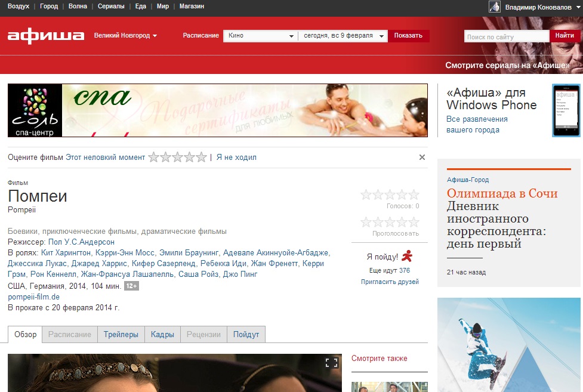Image resolution: width=583 pixels, height=392 pixels.
Task: Click the Смотрите также thumbnail
Action: point(389,387)
